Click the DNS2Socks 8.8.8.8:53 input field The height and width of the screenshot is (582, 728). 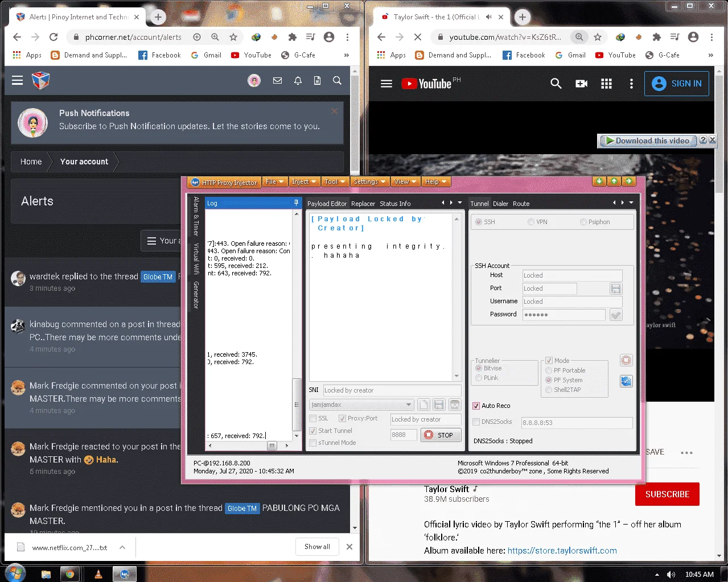pyautogui.click(x=577, y=423)
